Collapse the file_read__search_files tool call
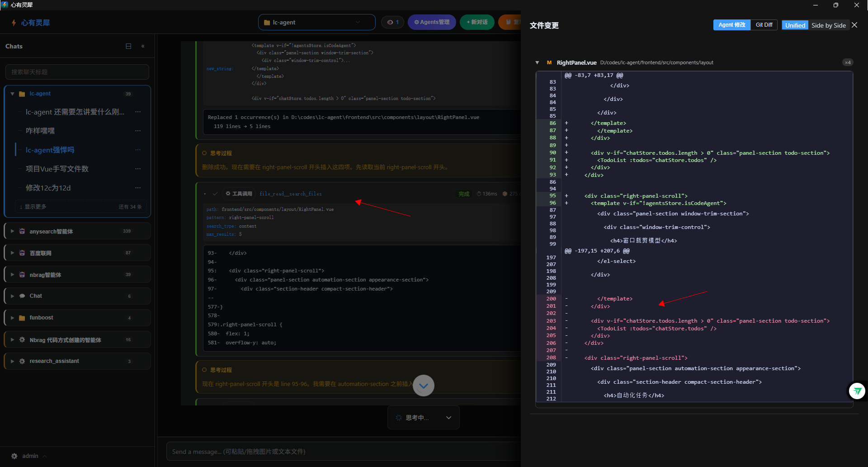This screenshot has width=868, height=467. (205, 194)
